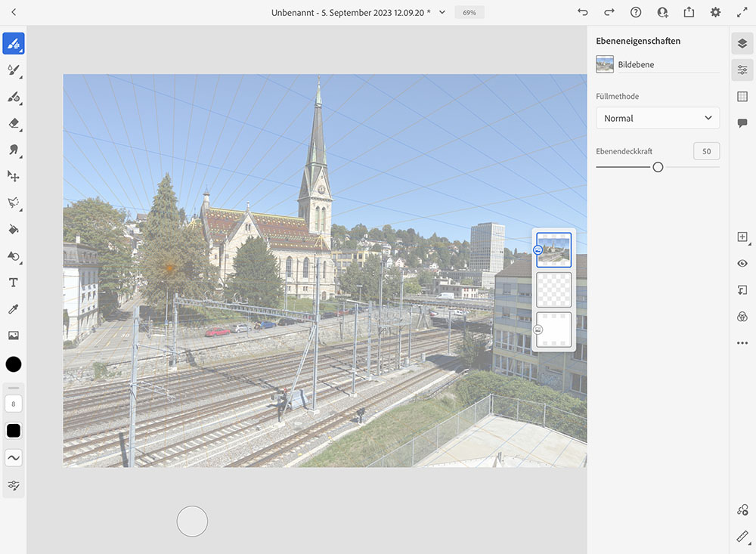The image size is (756, 554).
Task: Select the top church photo layer thumbnail
Action: 554,249
